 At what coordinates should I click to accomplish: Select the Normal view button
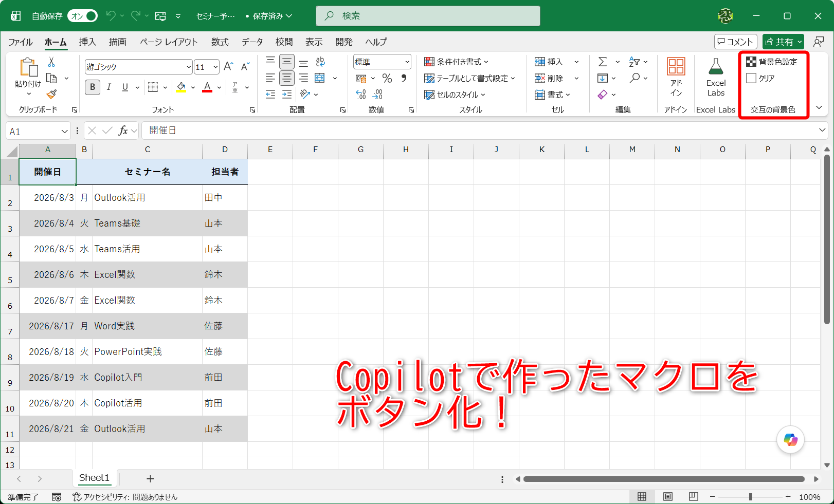[x=642, y=497]
